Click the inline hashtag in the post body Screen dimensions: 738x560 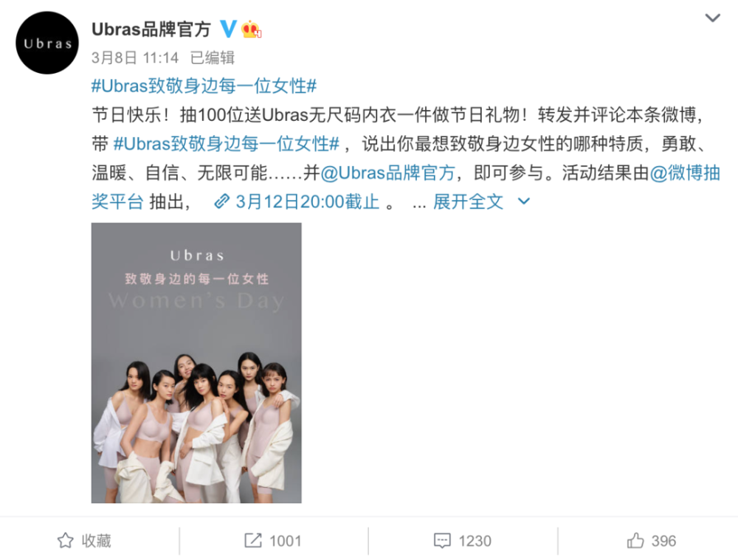[227, 144]
